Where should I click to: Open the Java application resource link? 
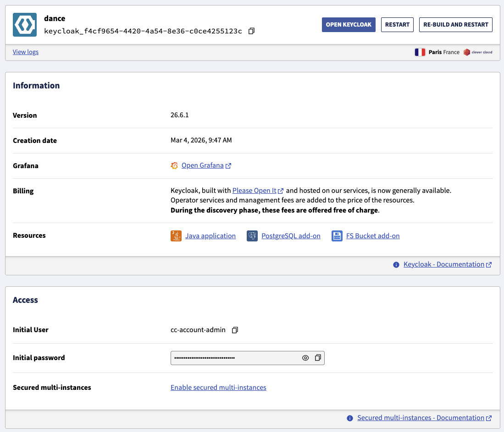(210, 236)
